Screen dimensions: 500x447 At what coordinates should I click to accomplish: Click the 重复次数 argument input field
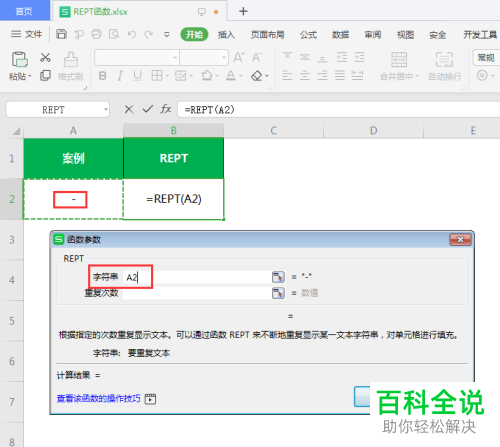197,293
